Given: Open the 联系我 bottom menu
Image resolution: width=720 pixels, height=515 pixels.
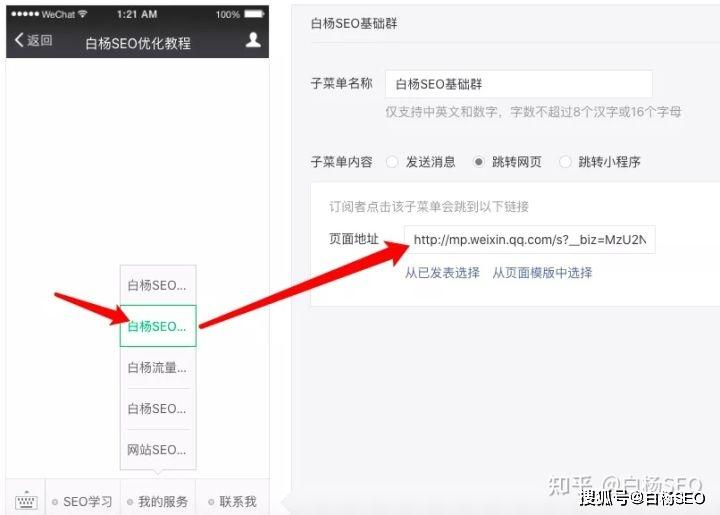Looking at the screenshot, I should (x=232, y=501).
